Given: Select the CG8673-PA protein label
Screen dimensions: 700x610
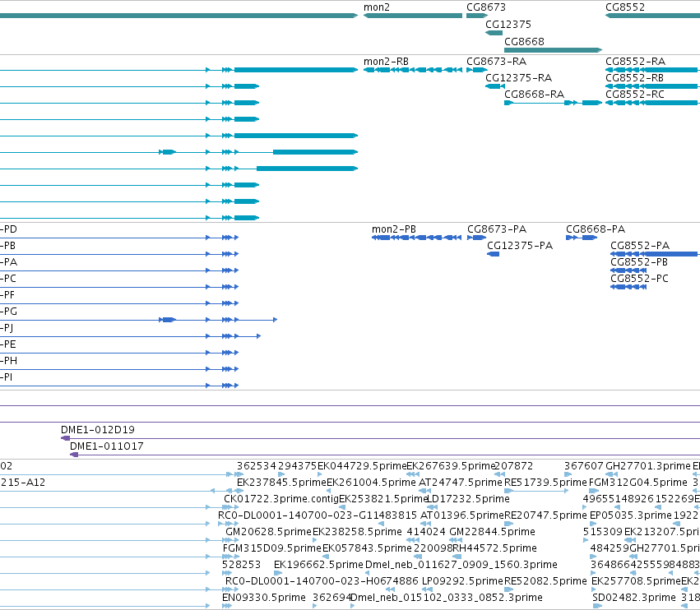Looking at the screenshot, I should [x=497, y=229].
